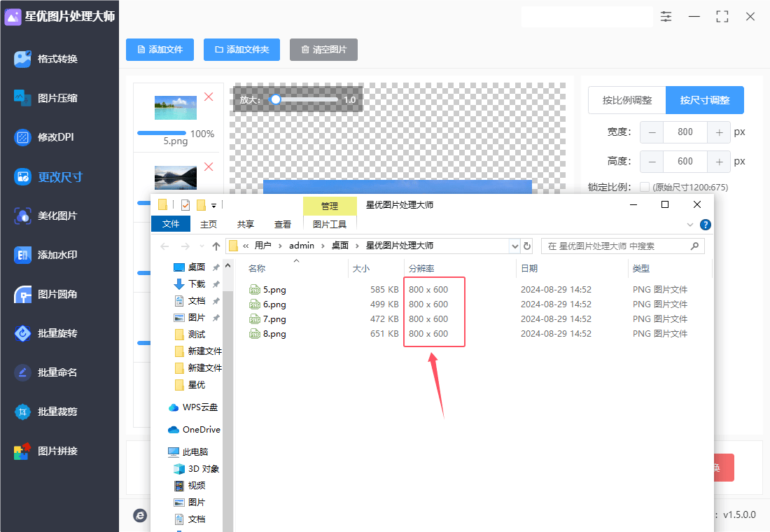Toggle the 锁定比例 lock ratio checkbox
Image resolution: width=770 pixels, height=532 pixels.
pyautogui.click(x=645, y=187)
